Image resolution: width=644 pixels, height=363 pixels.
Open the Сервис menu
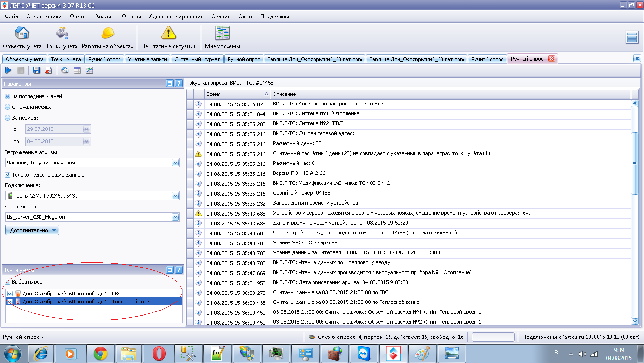pos(221,17)
